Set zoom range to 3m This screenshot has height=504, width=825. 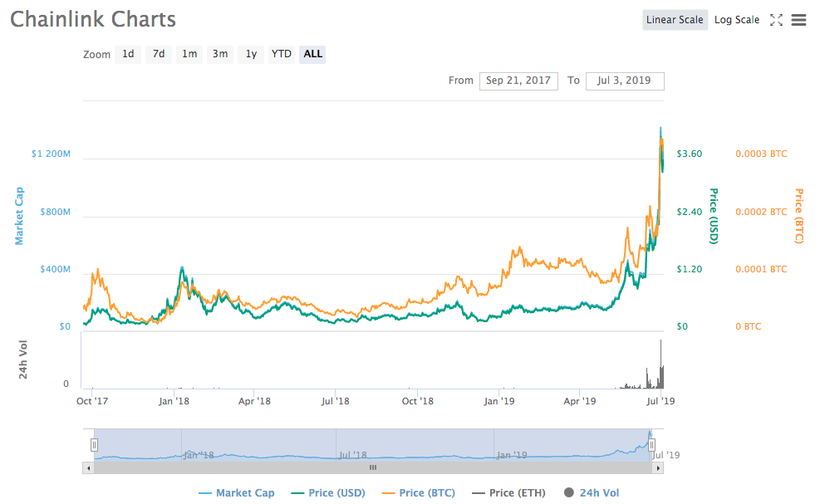(220, 54)
